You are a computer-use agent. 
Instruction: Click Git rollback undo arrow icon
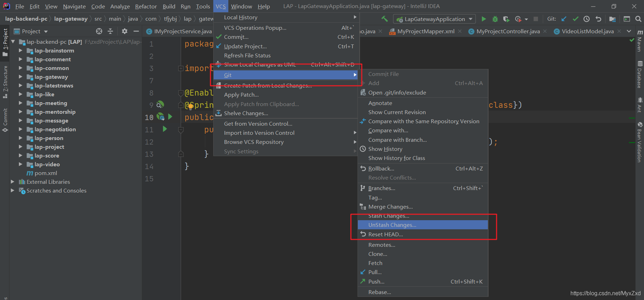pos(598,19)
